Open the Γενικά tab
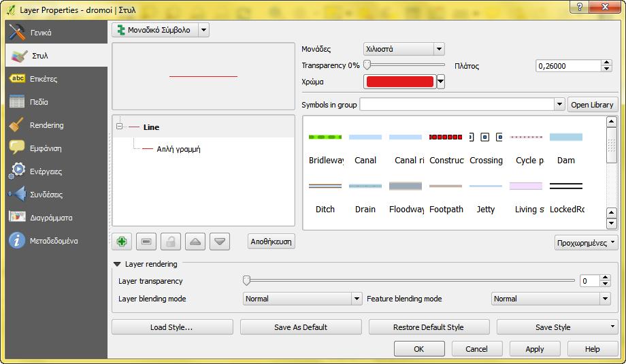This screenshot has height=364, width=626. tap(56, 33)
